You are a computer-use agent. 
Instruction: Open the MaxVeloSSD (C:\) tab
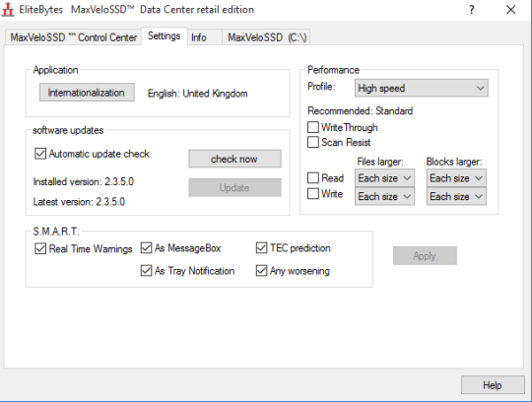[x=266, y=37]
